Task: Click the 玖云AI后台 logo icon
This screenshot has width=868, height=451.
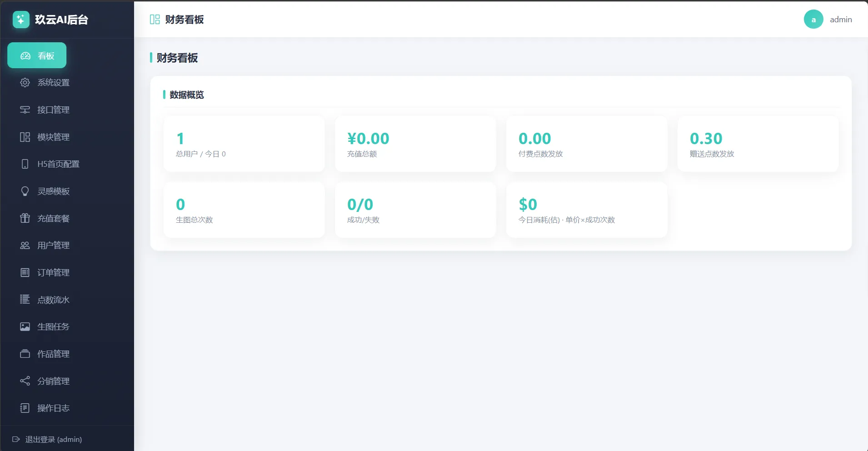Action: point(21,20)
